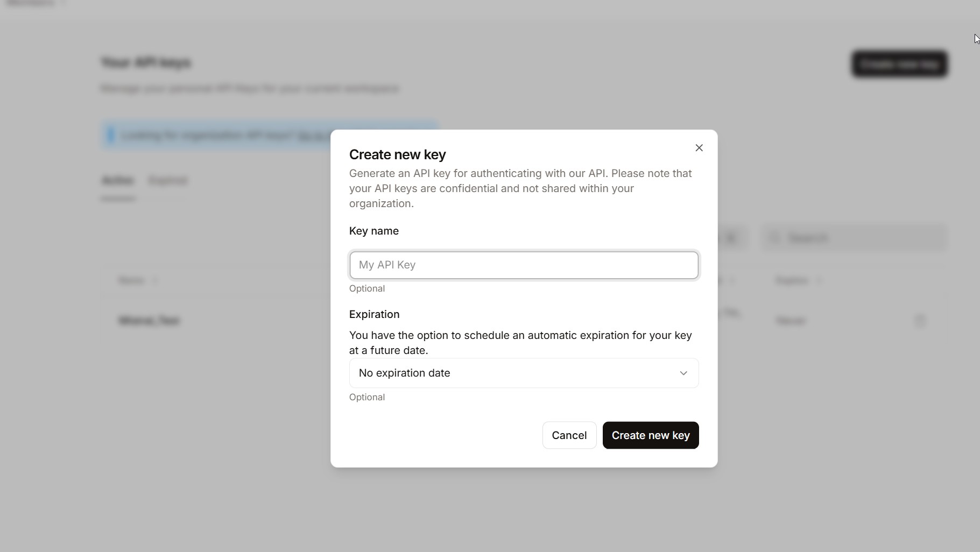Close the Create new key dialog
The image size is (980, 552).
point(699,148)
